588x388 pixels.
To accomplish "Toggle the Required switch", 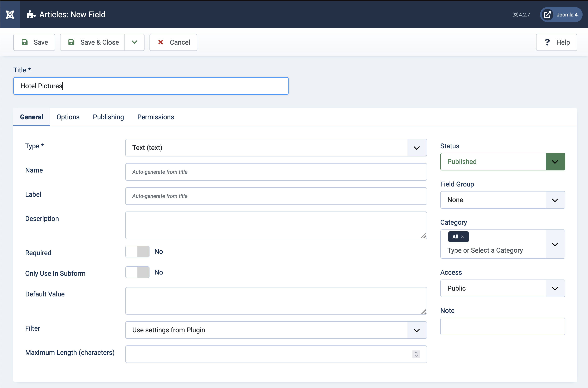I will click(x=137, y=252).
